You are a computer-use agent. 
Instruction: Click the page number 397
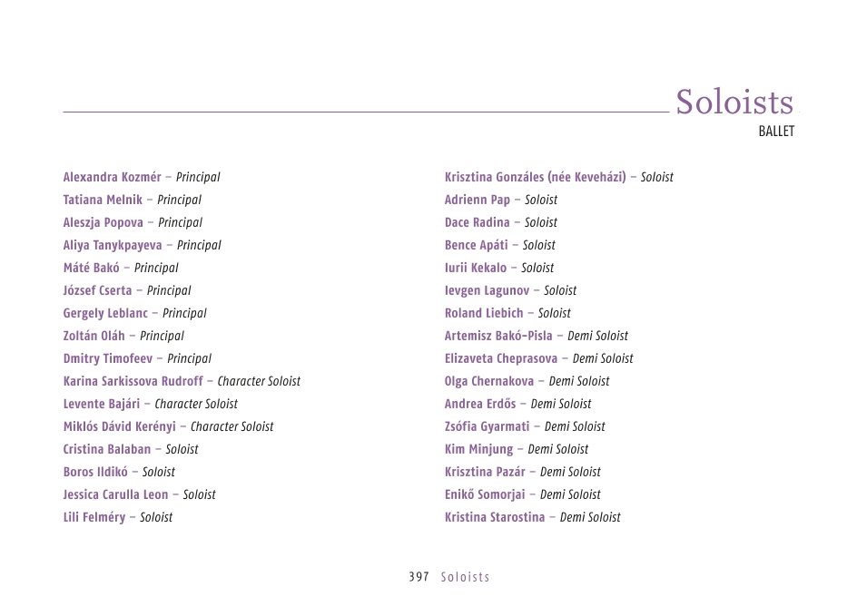(x=419, y=577)
